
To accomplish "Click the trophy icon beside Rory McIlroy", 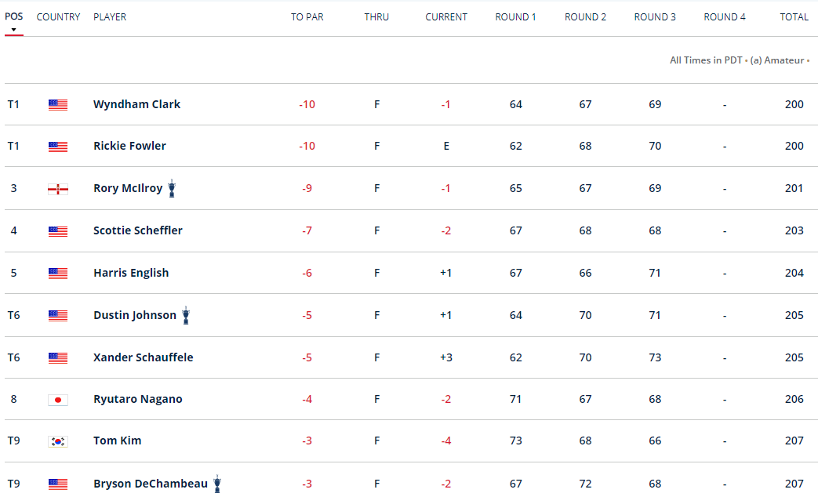I will [x=172, y=188].
